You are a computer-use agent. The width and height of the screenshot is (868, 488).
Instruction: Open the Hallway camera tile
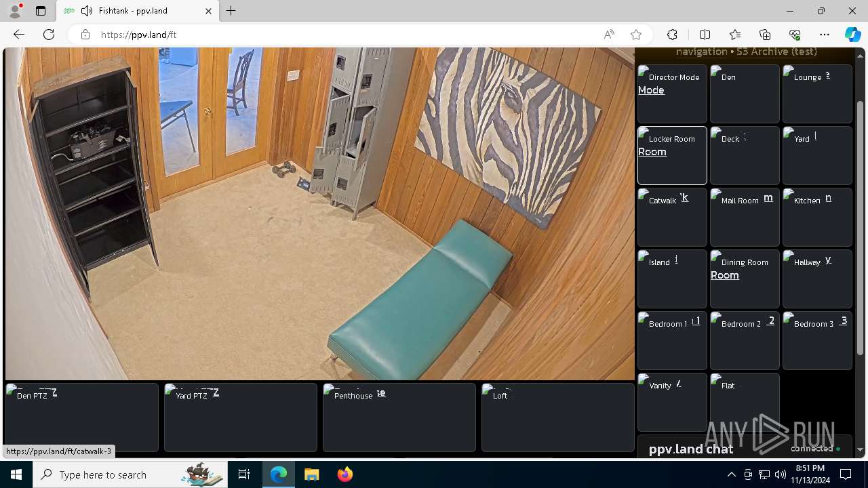tap(817, 279)
